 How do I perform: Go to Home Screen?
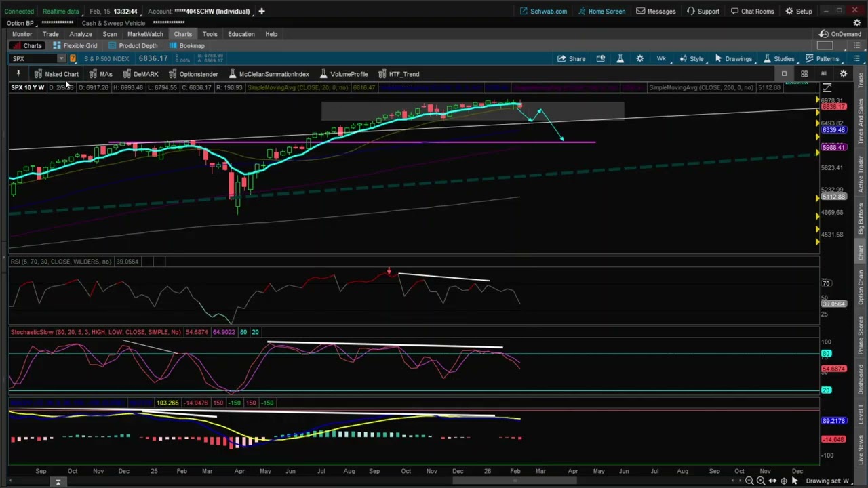(x=601, y=11)
